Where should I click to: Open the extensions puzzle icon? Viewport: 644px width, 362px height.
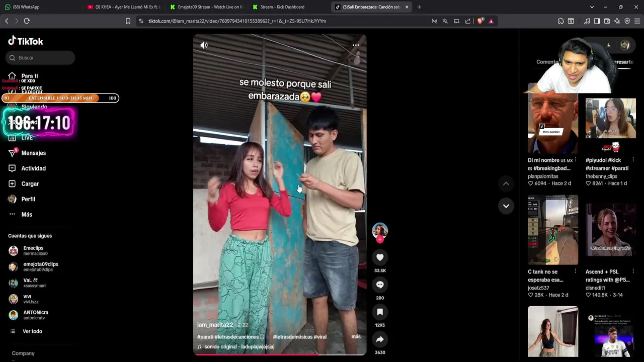tap(561, 21)
